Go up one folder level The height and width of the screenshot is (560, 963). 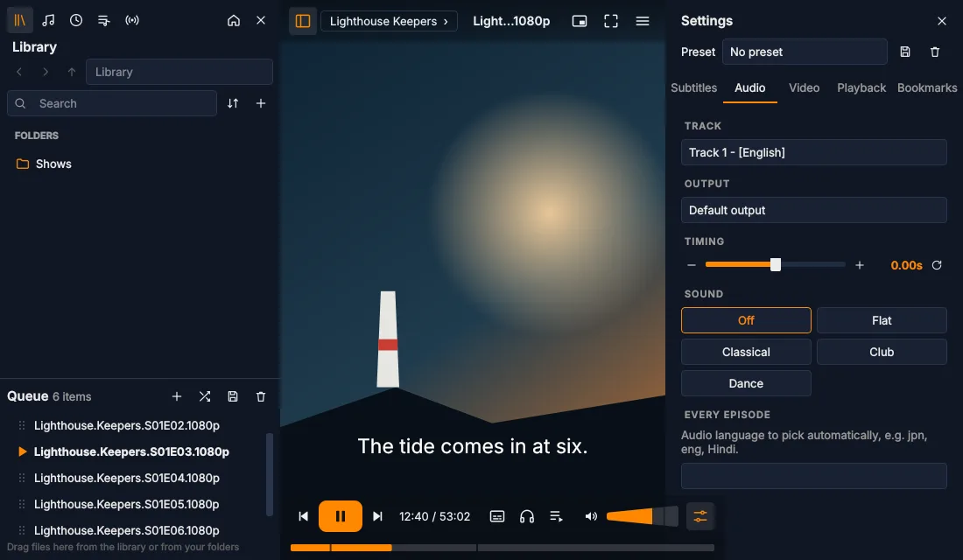(72, 72)
